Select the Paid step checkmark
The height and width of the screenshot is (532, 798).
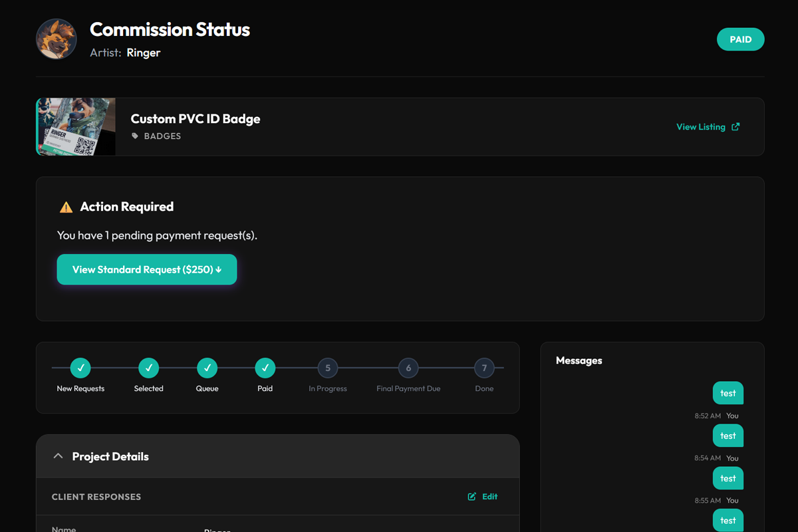265,367
